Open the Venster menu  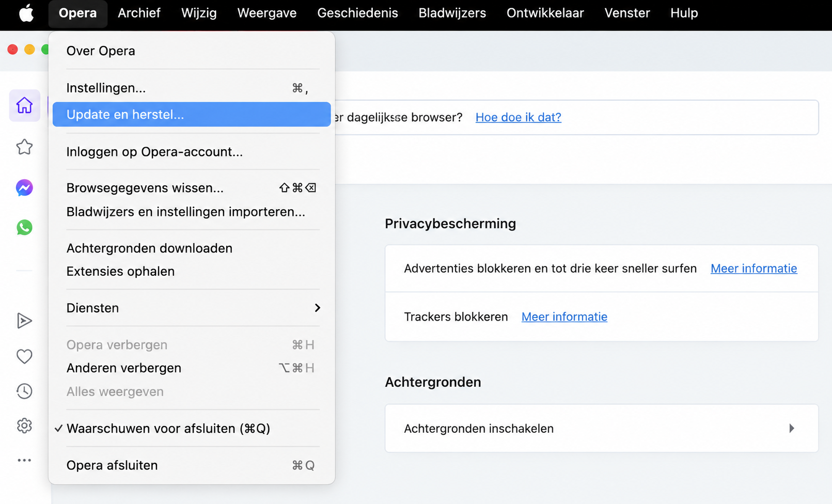627,13
